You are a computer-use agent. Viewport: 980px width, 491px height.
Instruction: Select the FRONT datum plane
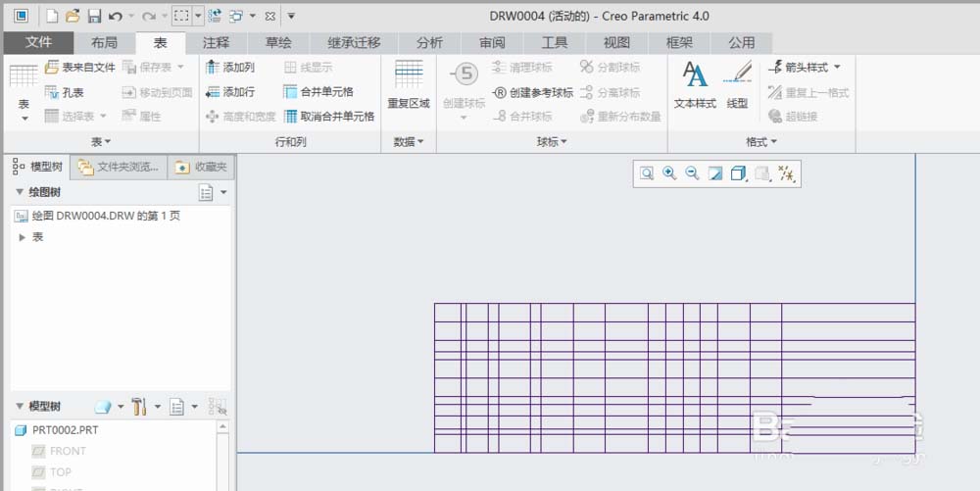59,451
